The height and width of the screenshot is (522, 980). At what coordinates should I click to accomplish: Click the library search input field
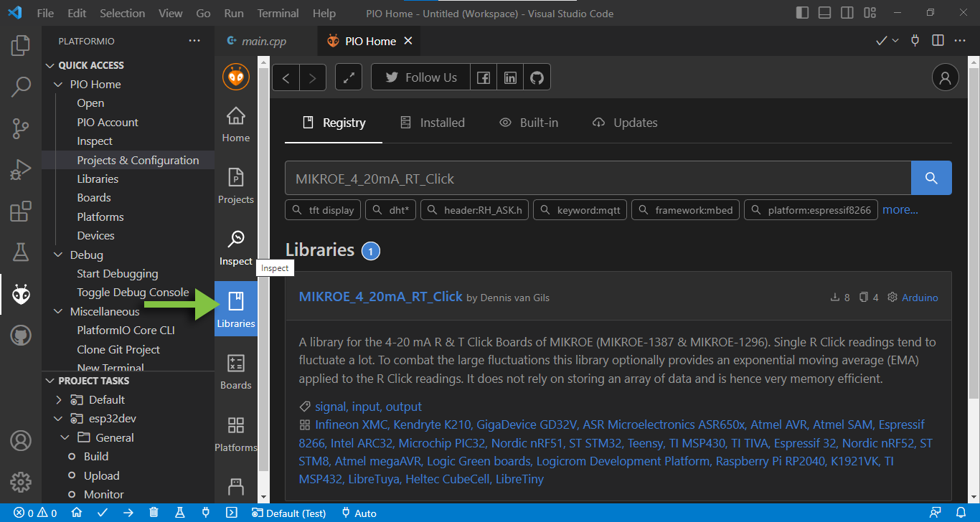pyautogui.click(x=598, y=179)
